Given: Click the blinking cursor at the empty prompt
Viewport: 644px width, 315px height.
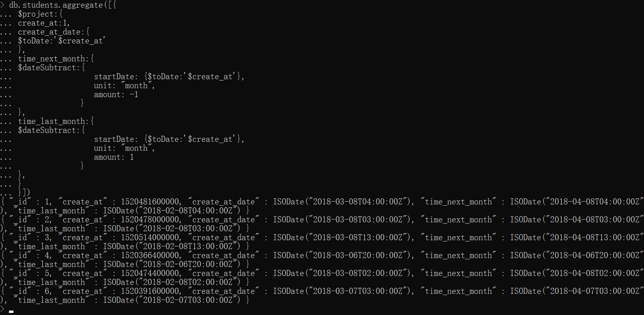Looking at the screenshot, I should click(x=11, y=311).
